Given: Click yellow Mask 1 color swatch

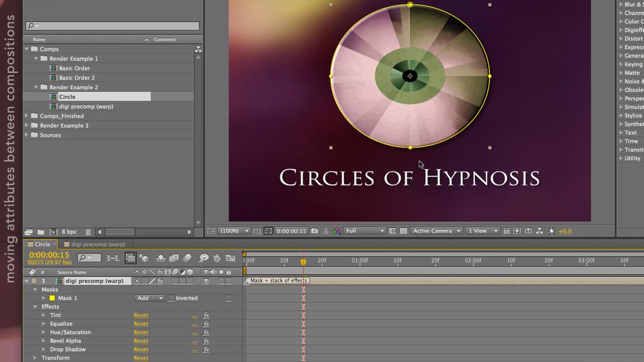Looking at the screenshot, I should point(52,298).
